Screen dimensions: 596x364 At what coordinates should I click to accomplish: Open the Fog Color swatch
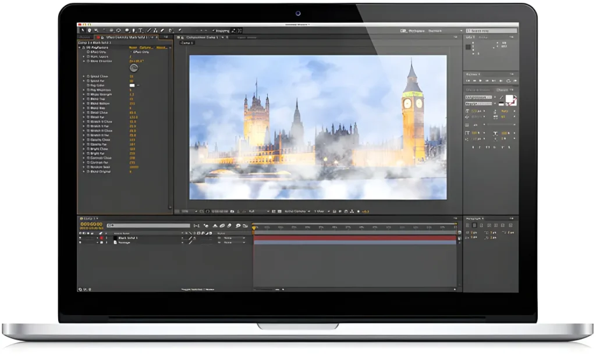click(x=132, y=85)
